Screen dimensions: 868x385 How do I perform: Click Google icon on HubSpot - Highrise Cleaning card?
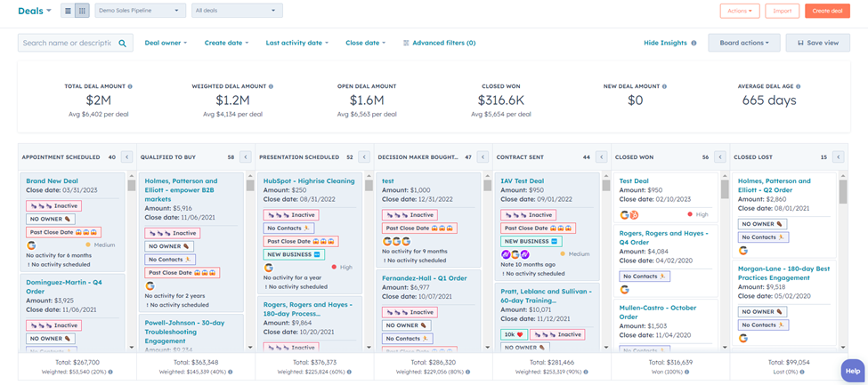pyautogui.click(x=268, y=267)
